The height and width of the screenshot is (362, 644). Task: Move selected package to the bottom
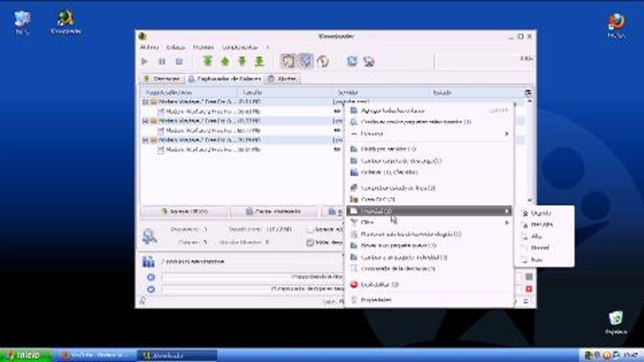click(259, 61)
